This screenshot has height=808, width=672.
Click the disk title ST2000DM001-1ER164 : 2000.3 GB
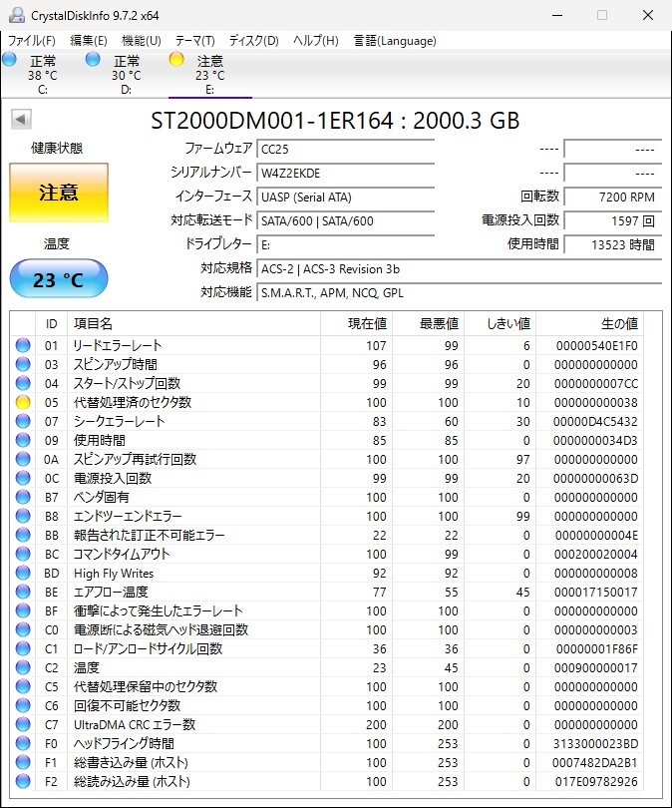click(x=335, y=120)
